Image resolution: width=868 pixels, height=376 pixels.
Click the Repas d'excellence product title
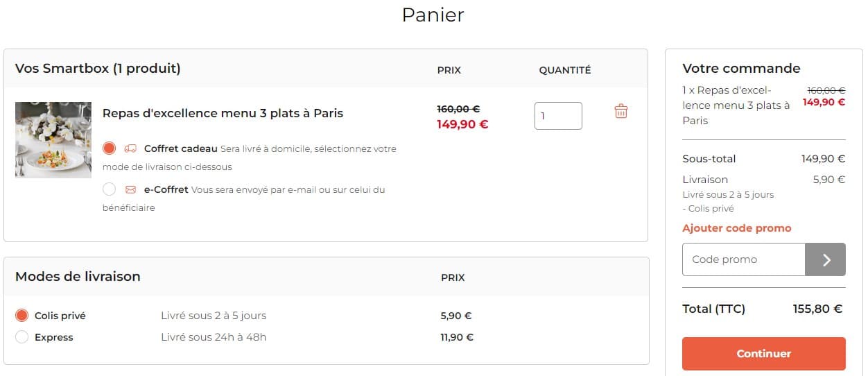[x=223, y=113]
